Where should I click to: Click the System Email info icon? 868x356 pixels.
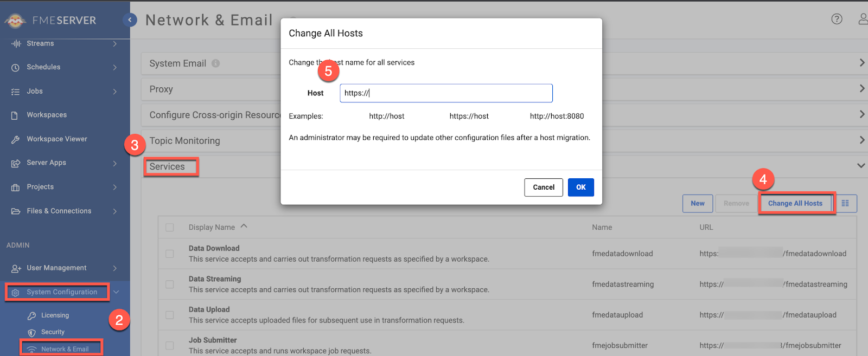coord(215,63)
